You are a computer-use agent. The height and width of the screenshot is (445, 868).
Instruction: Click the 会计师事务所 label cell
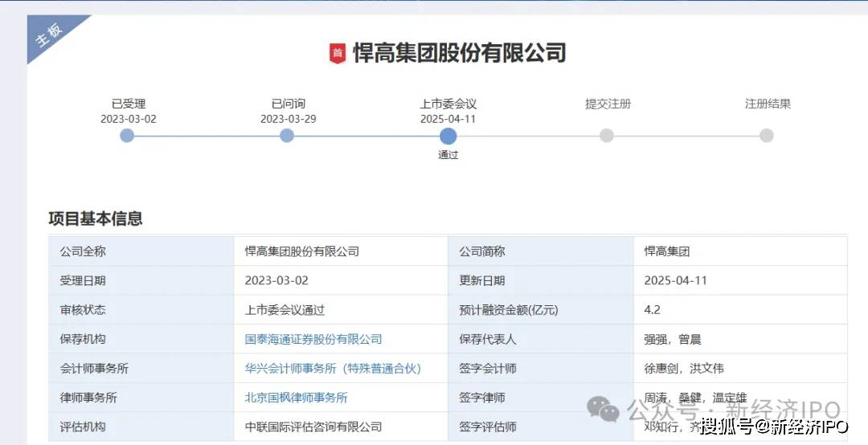click(141, 369)
